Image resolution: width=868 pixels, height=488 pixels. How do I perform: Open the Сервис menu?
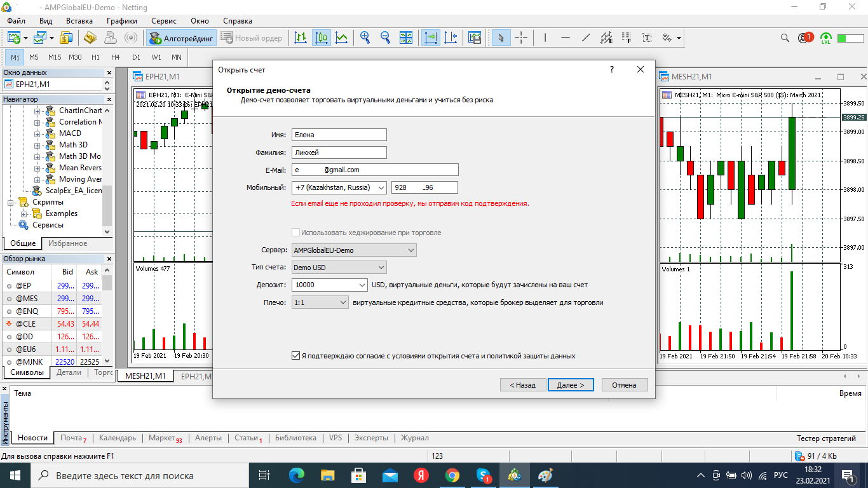click(164, 21)
